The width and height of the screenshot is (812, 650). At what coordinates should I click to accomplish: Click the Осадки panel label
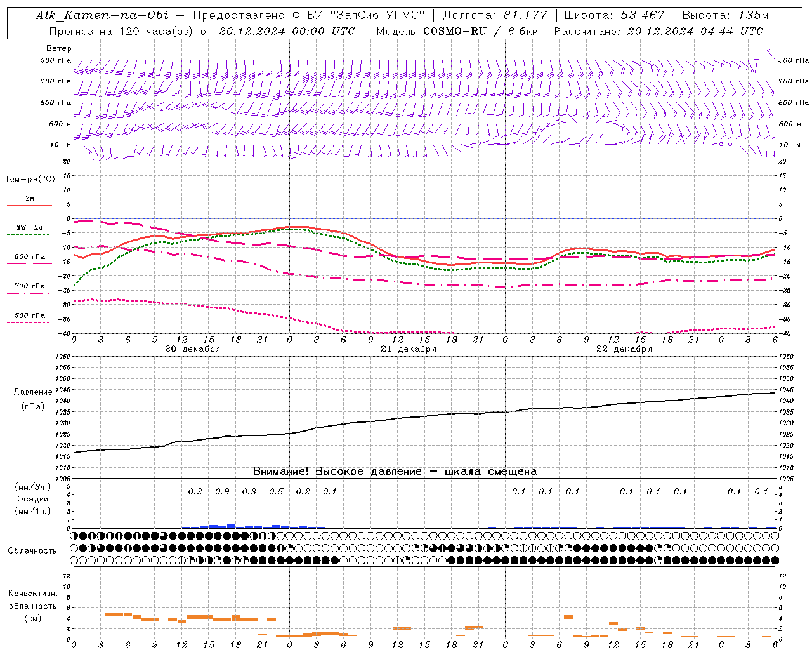pos(32,499)
